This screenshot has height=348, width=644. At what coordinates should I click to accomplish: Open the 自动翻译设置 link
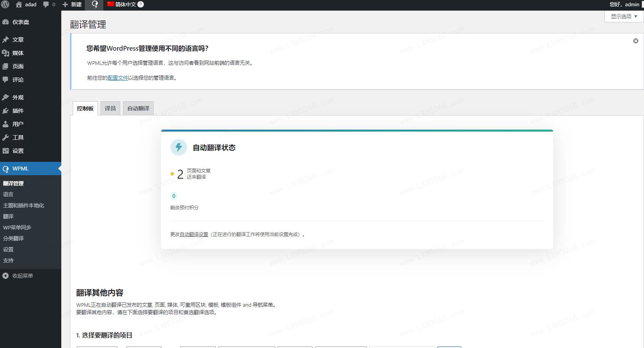194,234
